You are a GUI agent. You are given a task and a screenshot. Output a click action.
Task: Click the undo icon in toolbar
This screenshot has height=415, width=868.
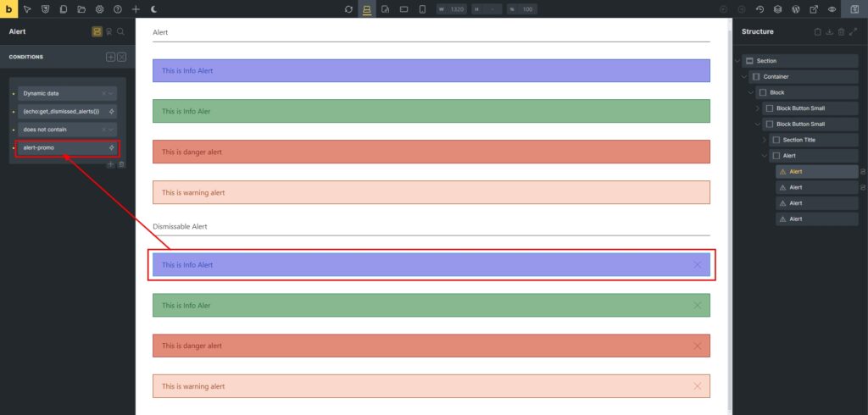pos(723,9)
